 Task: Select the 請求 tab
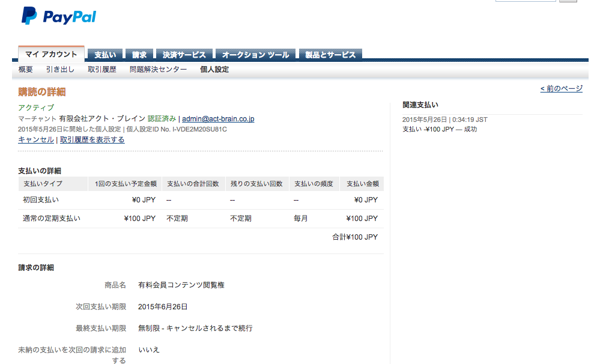pos(139,54)
